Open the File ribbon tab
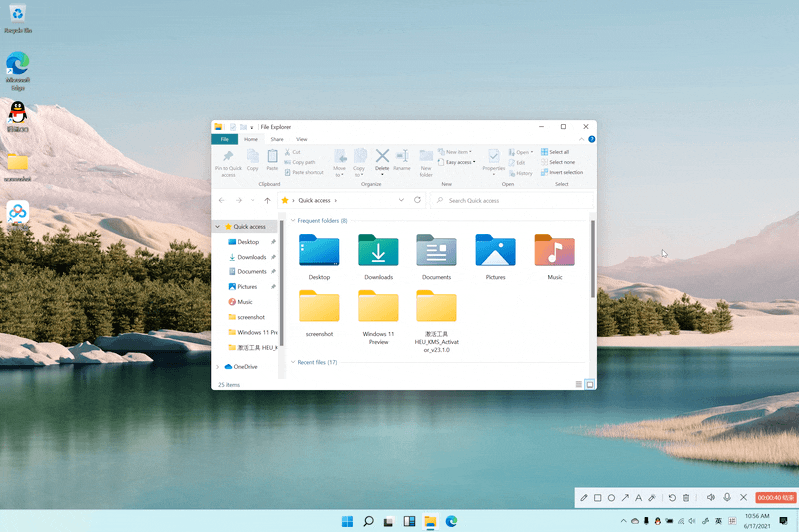Image resolution: width=799 pixels, height=532 pixels. [x=224, y=139]
